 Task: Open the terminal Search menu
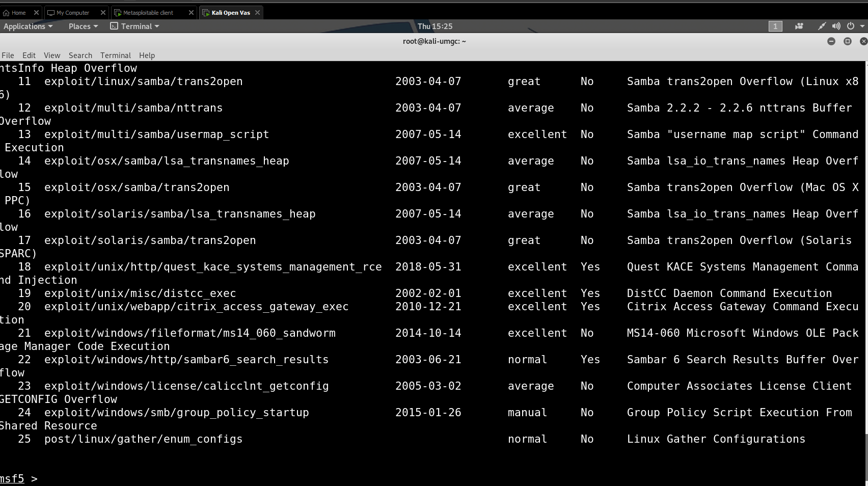point(80,56)
